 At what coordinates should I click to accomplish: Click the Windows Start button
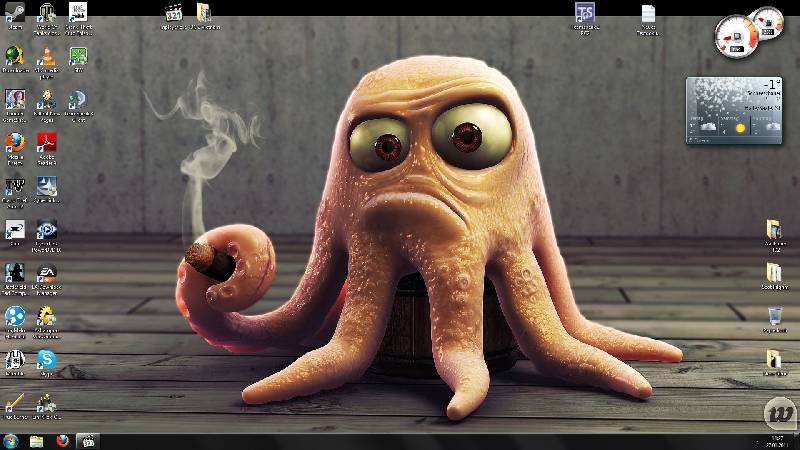point(11,440)
